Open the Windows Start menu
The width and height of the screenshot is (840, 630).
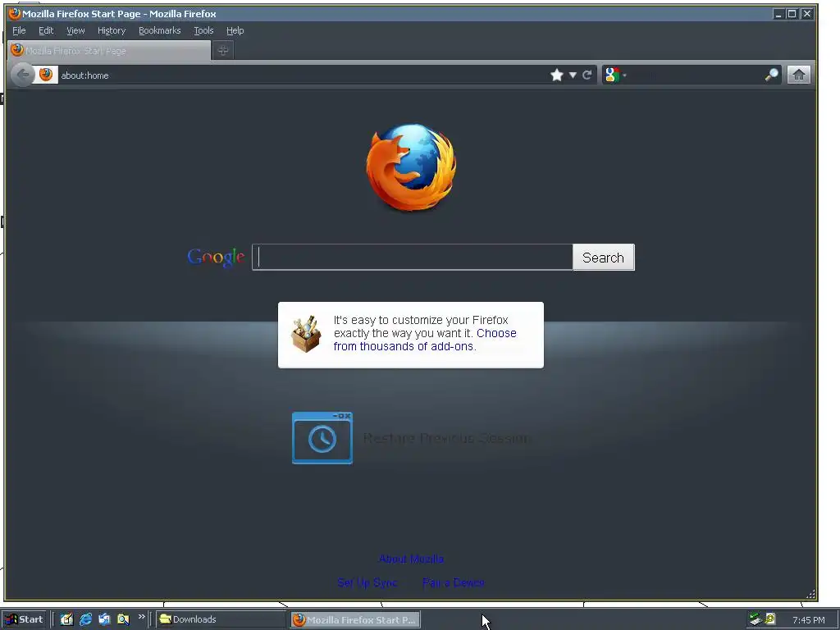point(24,619)
